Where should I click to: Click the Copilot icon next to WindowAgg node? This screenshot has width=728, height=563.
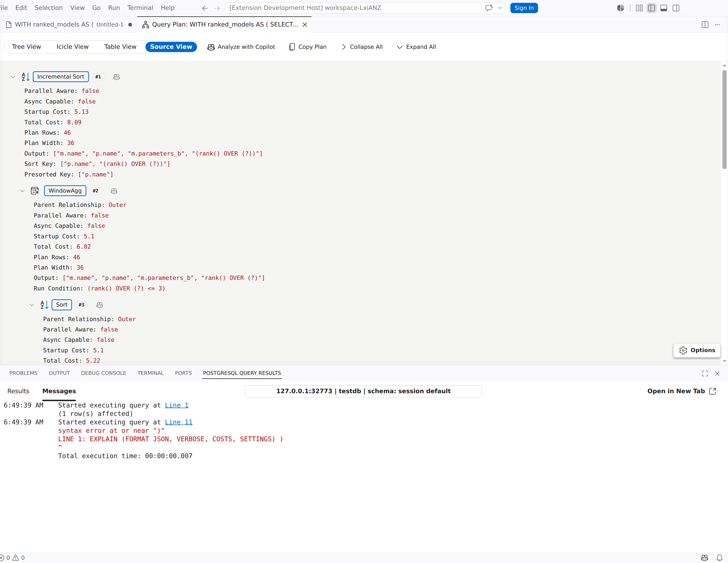[x=114, y=191]
